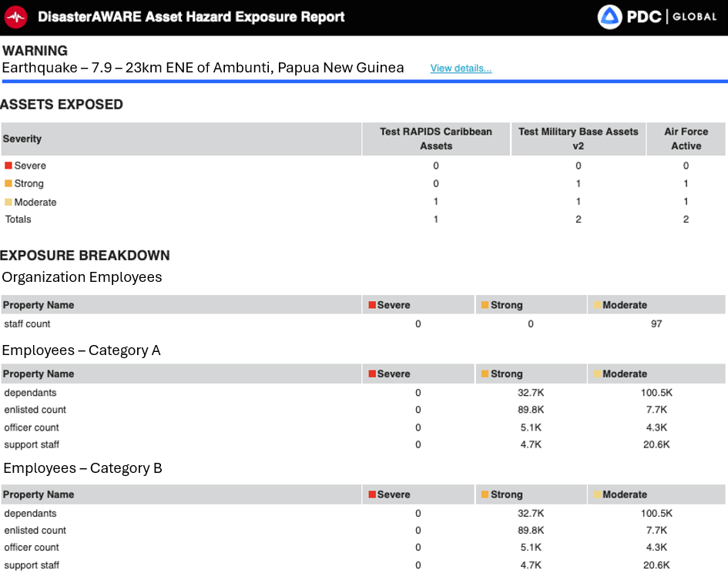Click the report title DisasterAWARE Asset Hazard Exposure Report
Viewport: 728px width, 583px height.
click(191, 17)
